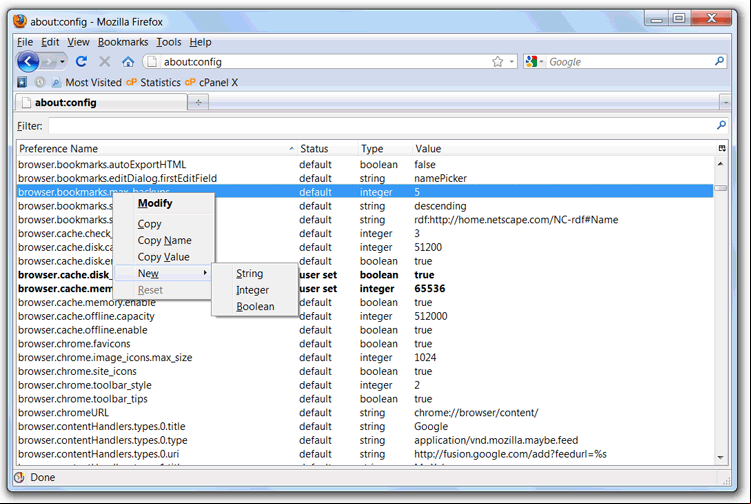Open the File menu
The height and width of the screenshot is (504, 751).
pyautogui.click(x=25, y=42)
